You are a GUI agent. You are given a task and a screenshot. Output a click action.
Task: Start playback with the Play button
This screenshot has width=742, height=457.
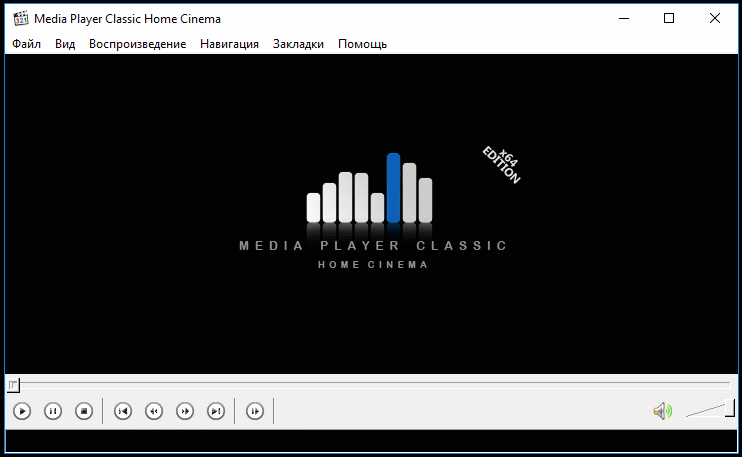(x=22, y=411)
